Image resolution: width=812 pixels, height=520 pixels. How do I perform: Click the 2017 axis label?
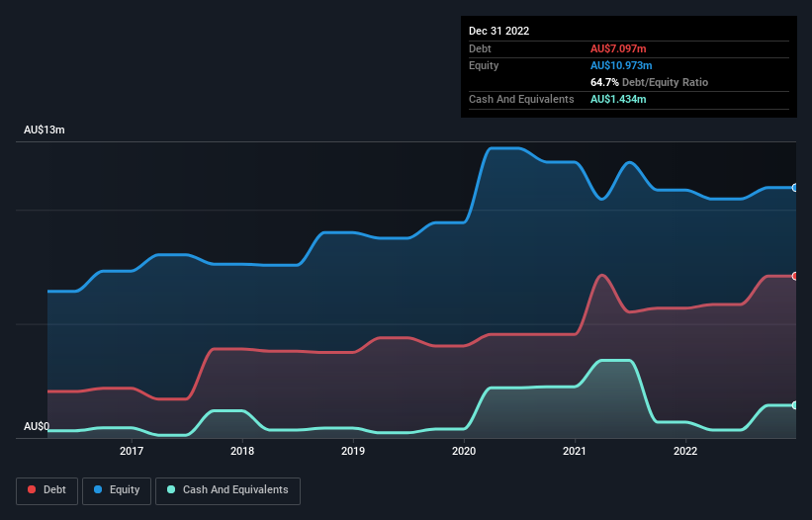(x=132, y=451)
